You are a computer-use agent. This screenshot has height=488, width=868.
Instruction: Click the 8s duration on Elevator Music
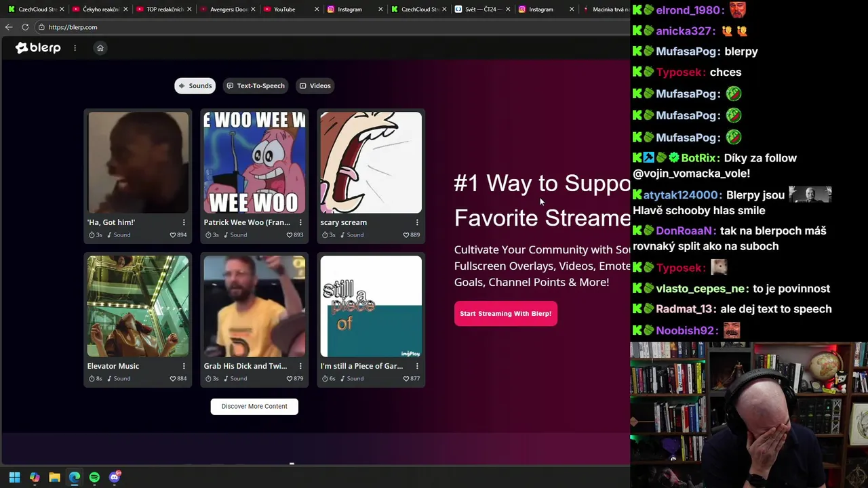point(96,379)
